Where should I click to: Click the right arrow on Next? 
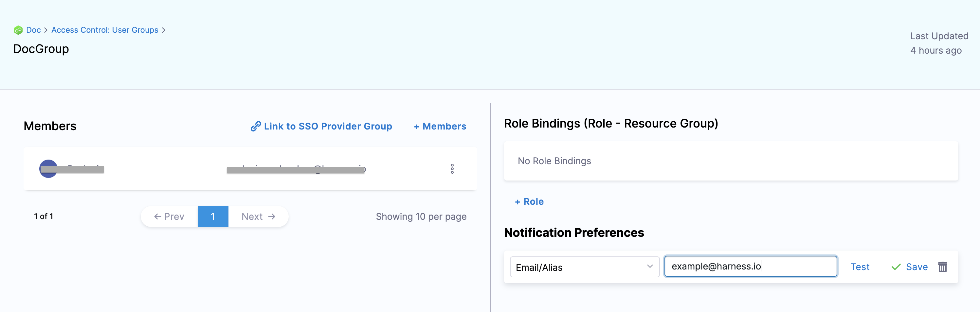coord(272,217)
